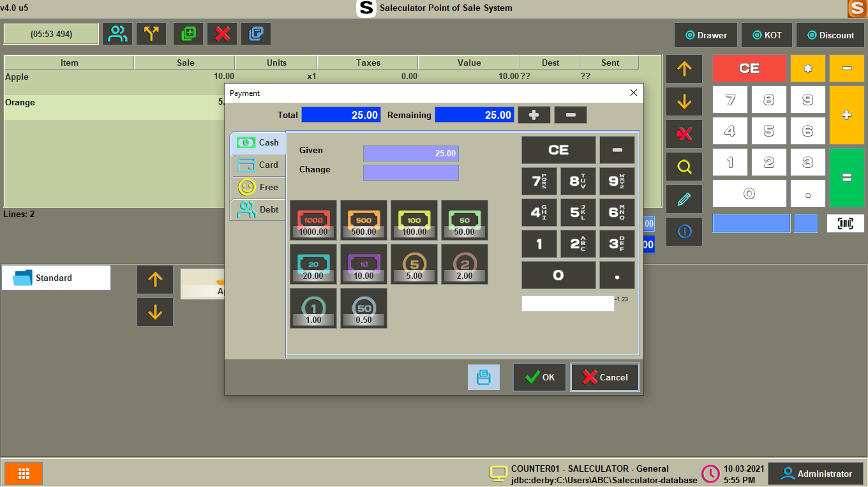Cancel the Payment dialog

(605, 377)
